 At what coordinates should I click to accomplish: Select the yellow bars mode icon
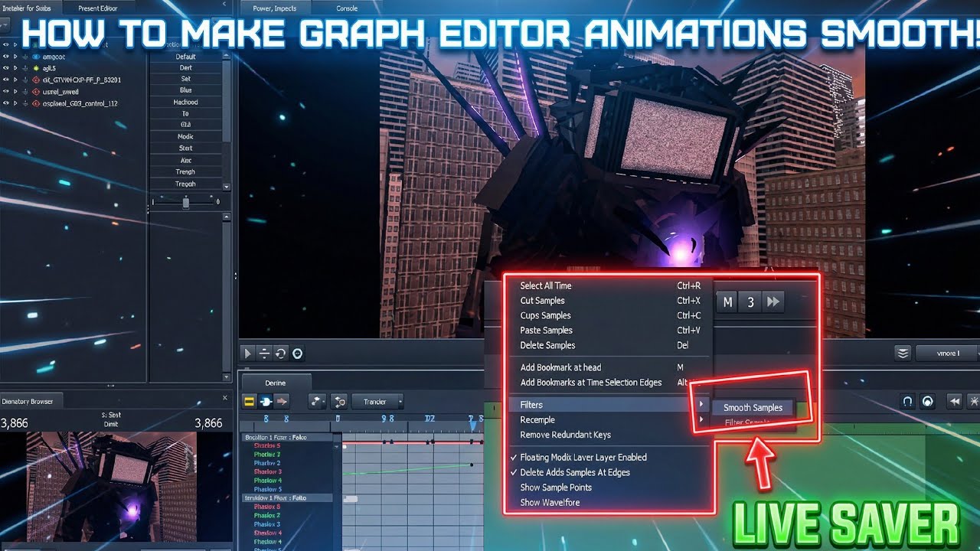250,401
